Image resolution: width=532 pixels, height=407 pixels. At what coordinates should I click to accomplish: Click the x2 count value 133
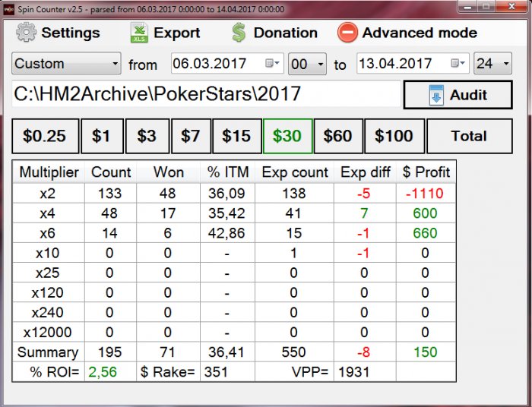coord(110,194)
